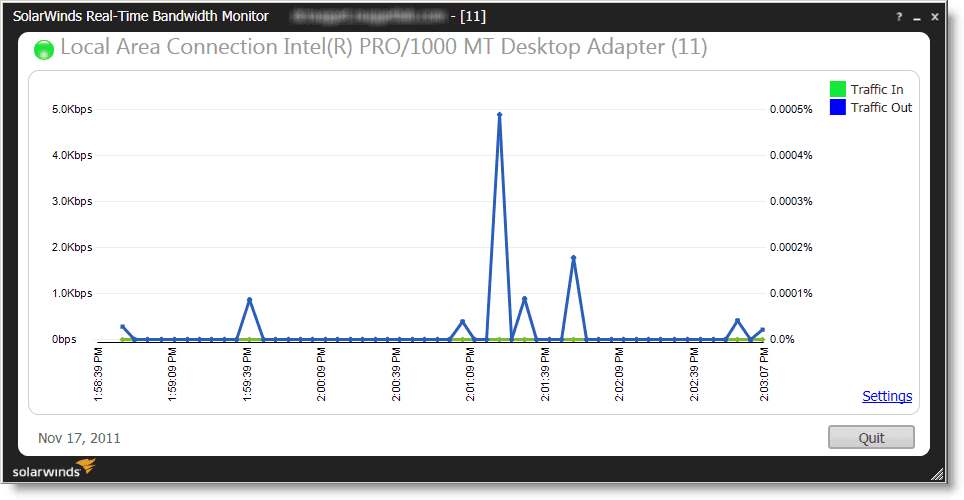Open help with the question mark icon

pyautogui.click(x=899, y=17)
